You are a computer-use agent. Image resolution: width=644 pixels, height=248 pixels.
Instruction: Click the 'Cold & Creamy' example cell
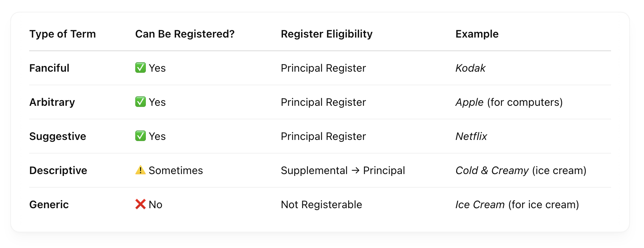click(521, 171)
